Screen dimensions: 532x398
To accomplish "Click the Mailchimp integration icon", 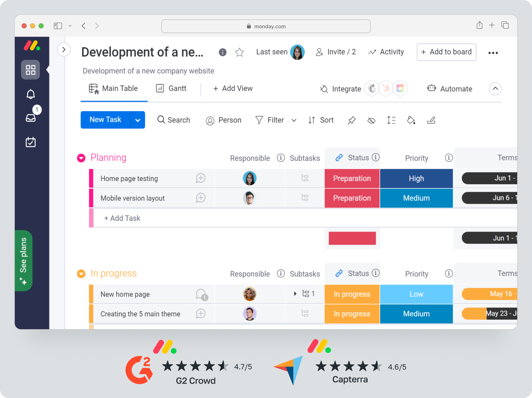I will coord(372,88).
